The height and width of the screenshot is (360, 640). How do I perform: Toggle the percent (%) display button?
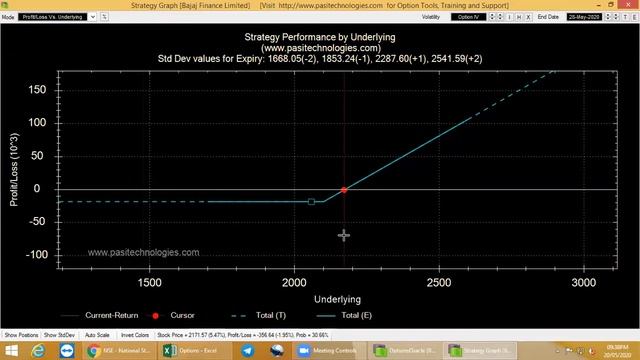tap(104, 17)
